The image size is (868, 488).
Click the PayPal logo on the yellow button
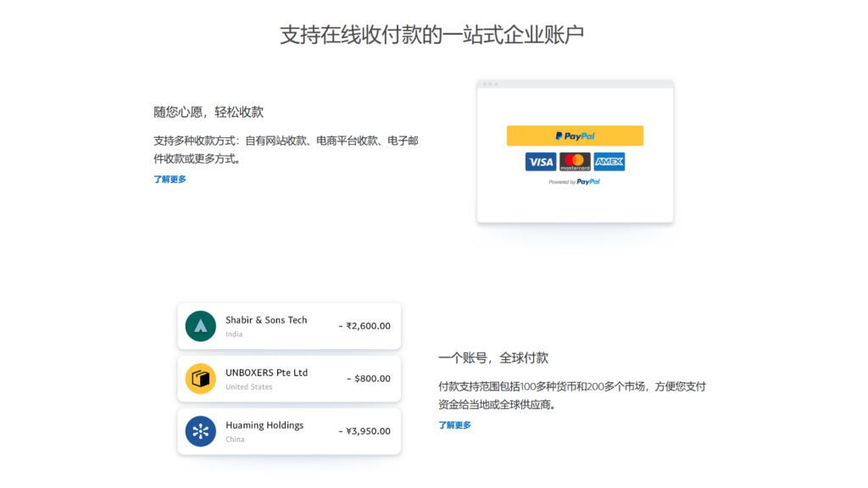pyautogui.click(x=575, y=135)
